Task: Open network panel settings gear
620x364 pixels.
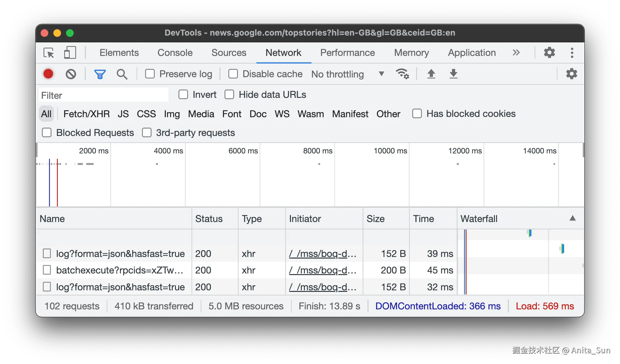Action: [x=571, y=74]
